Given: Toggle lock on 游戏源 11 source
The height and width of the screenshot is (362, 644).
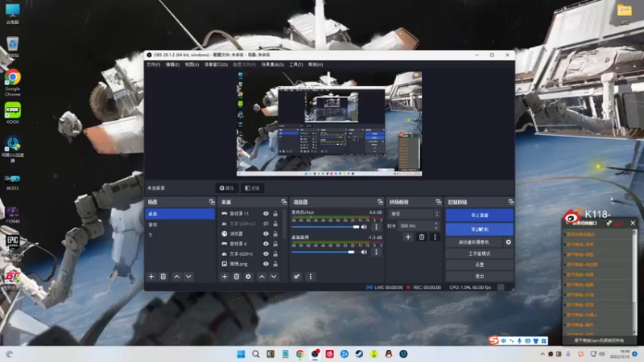Looking at the screenshot, I should pyautogui.click(x=275, y=213).
